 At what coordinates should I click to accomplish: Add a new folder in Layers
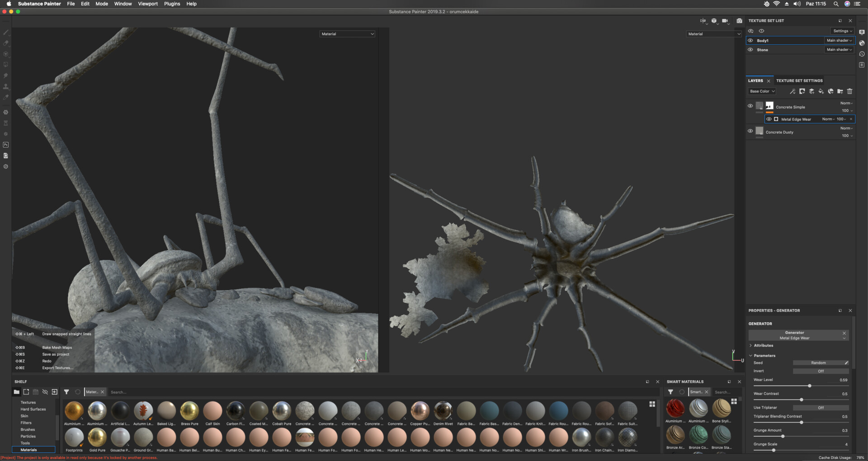click(x=840, y=91)
